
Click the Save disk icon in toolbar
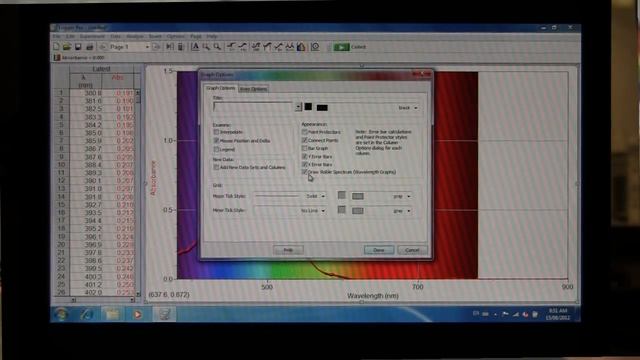click(x=78, y=47)
